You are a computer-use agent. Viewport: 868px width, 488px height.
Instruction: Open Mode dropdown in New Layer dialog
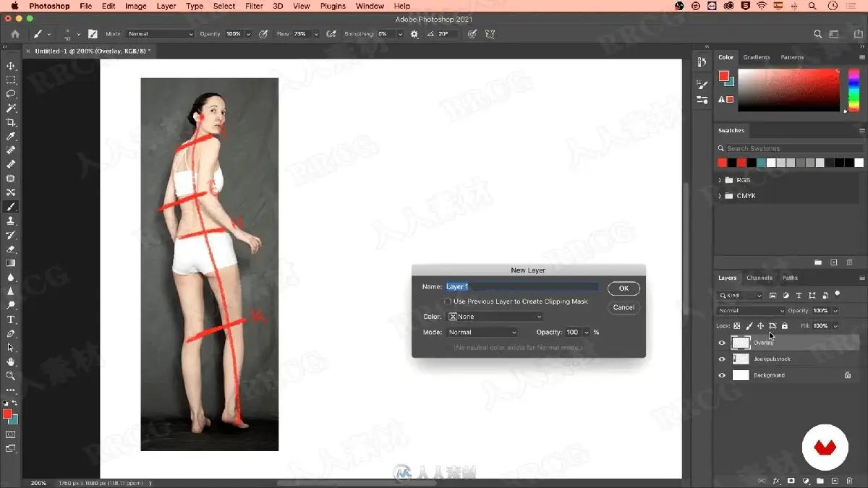tap(482, 333)
